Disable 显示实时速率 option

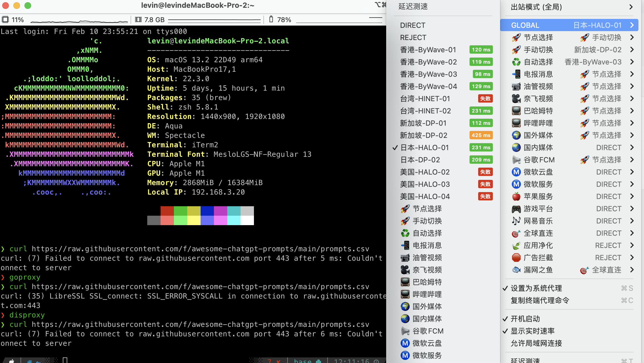pos(532,331)
